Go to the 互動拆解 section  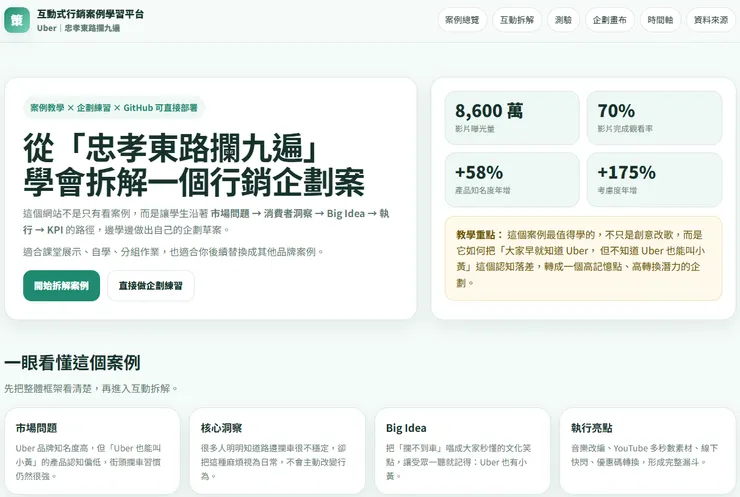[x=517, y=20]
